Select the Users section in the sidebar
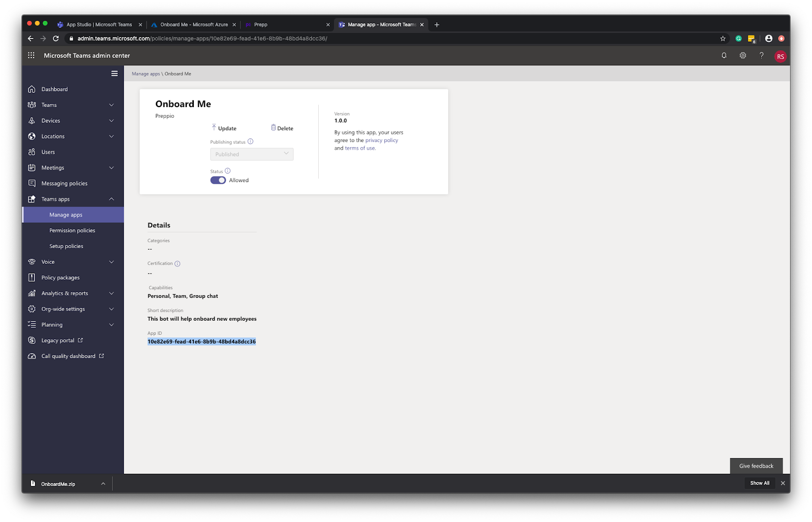Screen dimensions: 812x522 pos(47,152)
